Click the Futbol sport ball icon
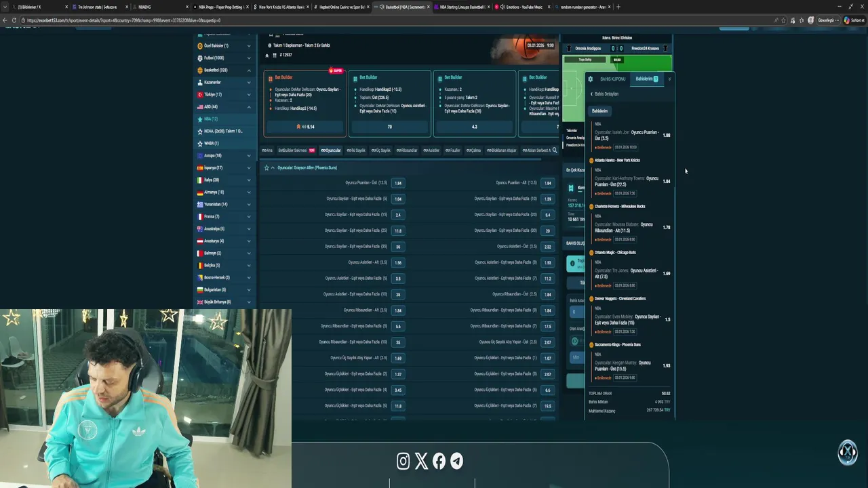Screen dimensions: 868x488 tap(200, 58)
